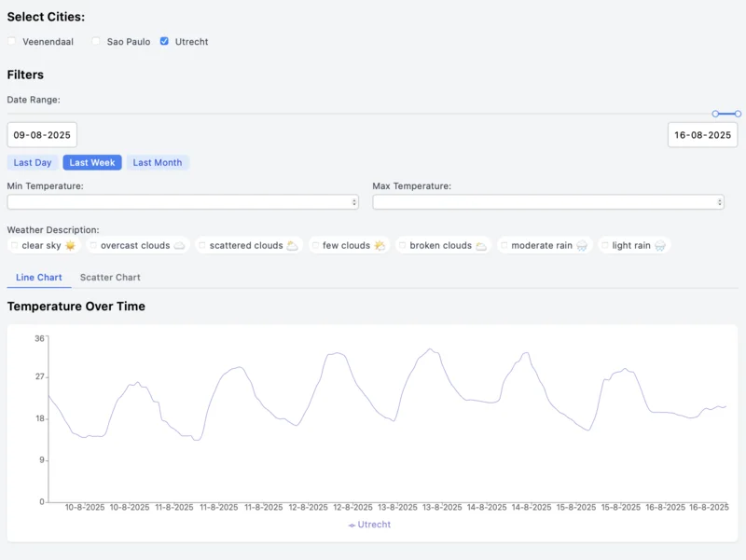Expand the Max Temperature dropdown

pos(548,202)
